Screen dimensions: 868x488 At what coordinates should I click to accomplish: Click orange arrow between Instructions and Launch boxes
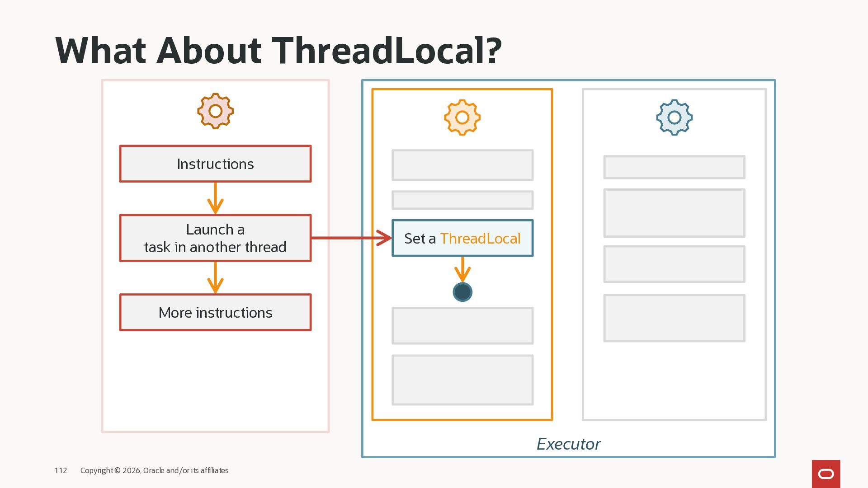pos(215,198)
